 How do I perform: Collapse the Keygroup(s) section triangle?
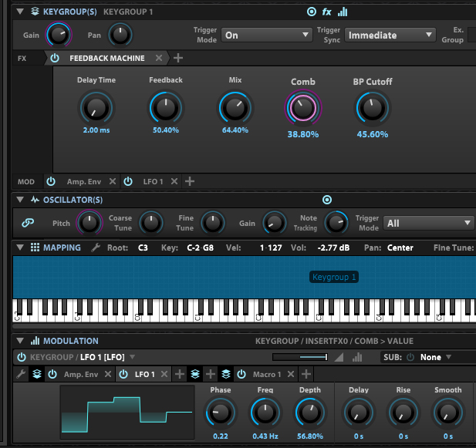pos(20,12)
